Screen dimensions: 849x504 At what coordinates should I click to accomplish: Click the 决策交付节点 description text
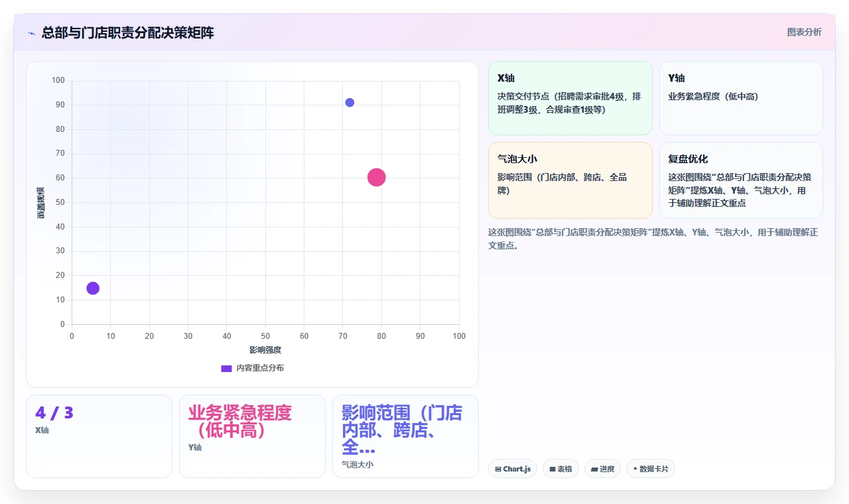569,103
